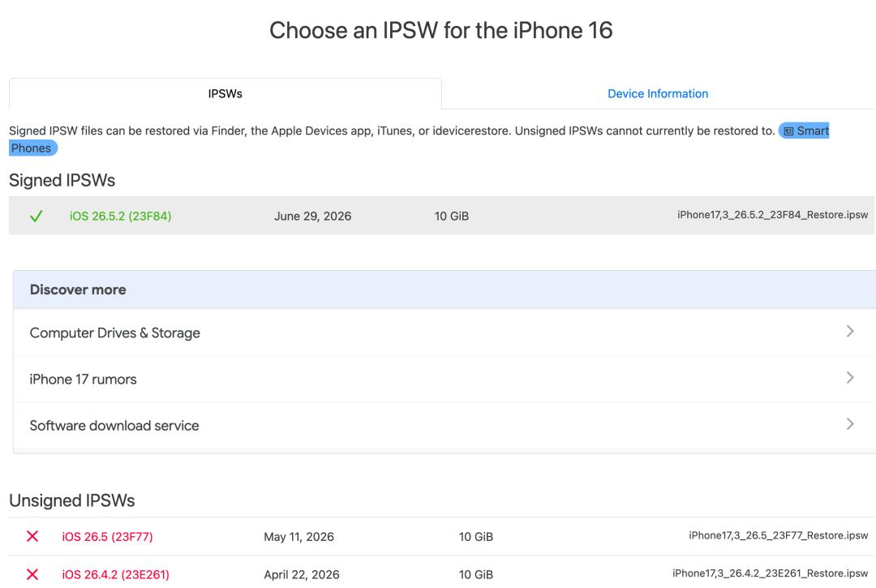This screenshot has width=876, height=588.
Task: Click the red X next to iOS 26.4.2
Action: point(32,574)
